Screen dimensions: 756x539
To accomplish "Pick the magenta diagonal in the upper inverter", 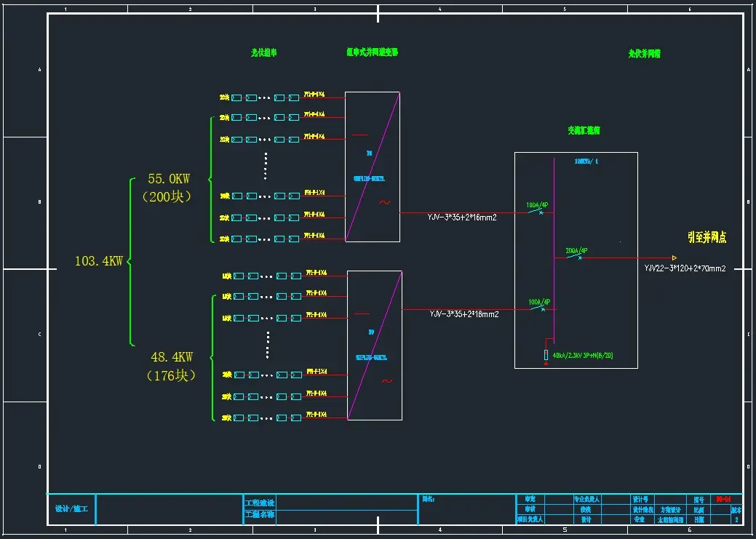I will click(373, 167).
